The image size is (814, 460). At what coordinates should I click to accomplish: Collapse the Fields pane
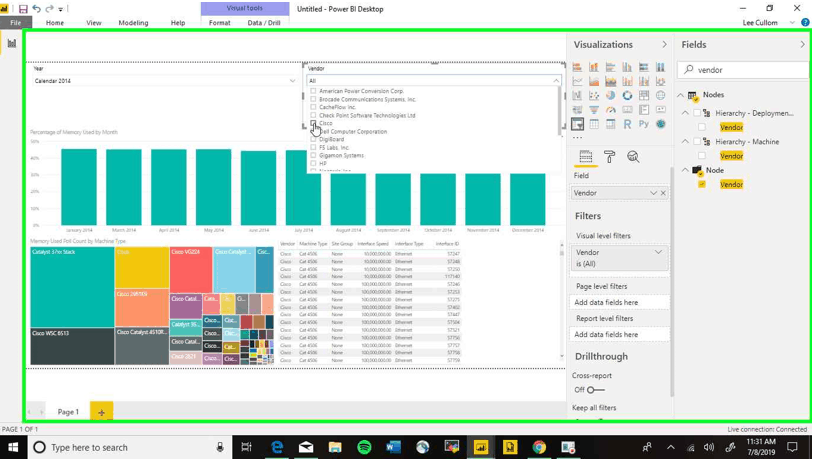click(803, 45)
